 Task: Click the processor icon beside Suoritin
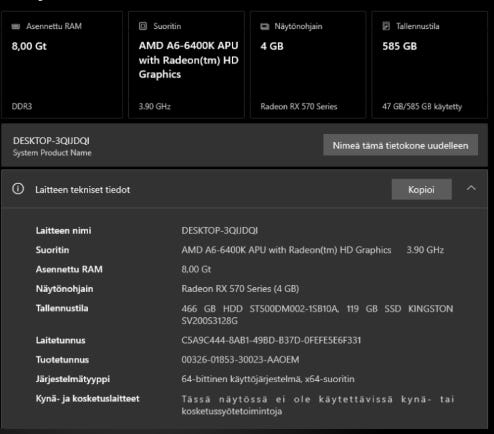[x=143, y=26]
